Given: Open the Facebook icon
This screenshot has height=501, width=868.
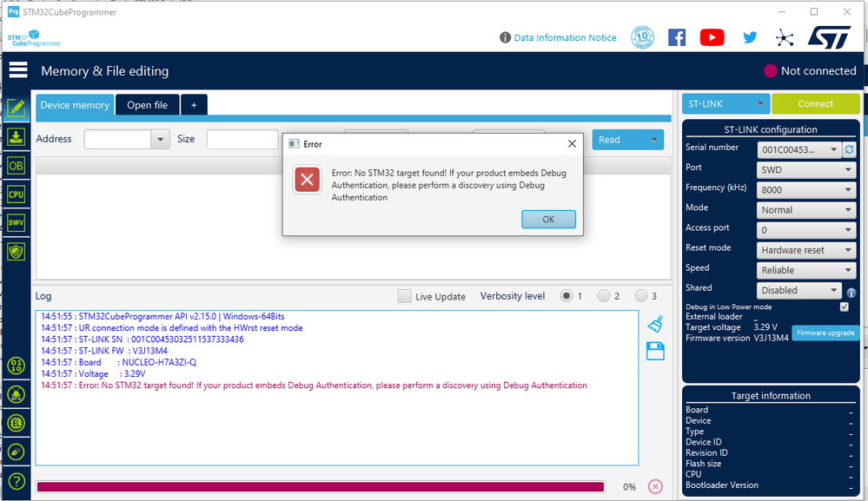Looking at the screenshot, I should point(677,37).
